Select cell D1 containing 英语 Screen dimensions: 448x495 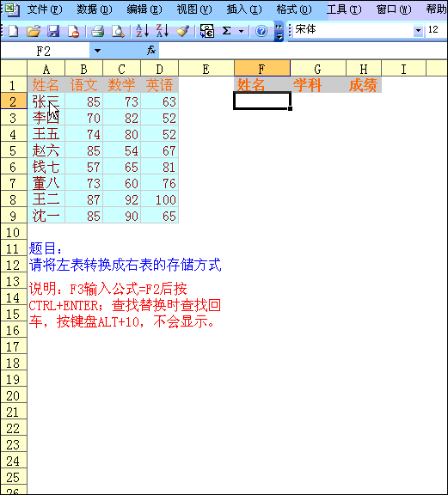point(160,85)
